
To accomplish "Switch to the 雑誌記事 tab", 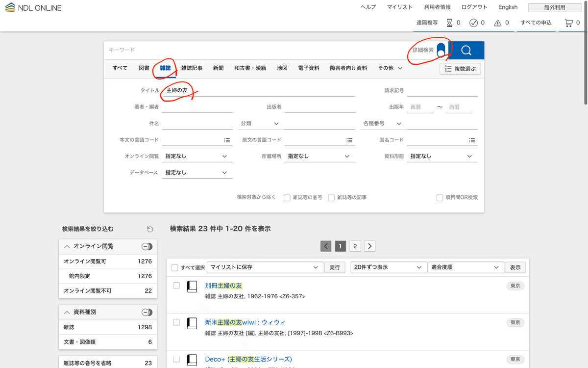I will tap(192, 68).
